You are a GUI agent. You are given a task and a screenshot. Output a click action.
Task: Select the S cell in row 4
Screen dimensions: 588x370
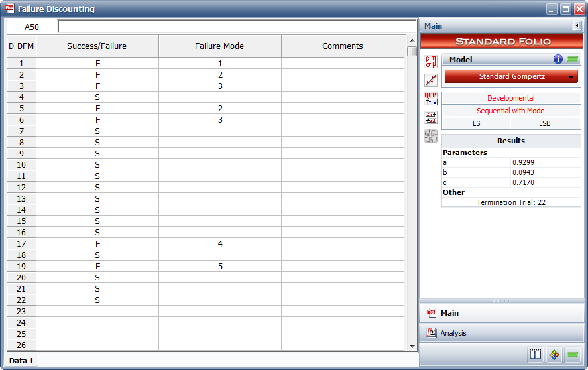click(x=97, y=97)
